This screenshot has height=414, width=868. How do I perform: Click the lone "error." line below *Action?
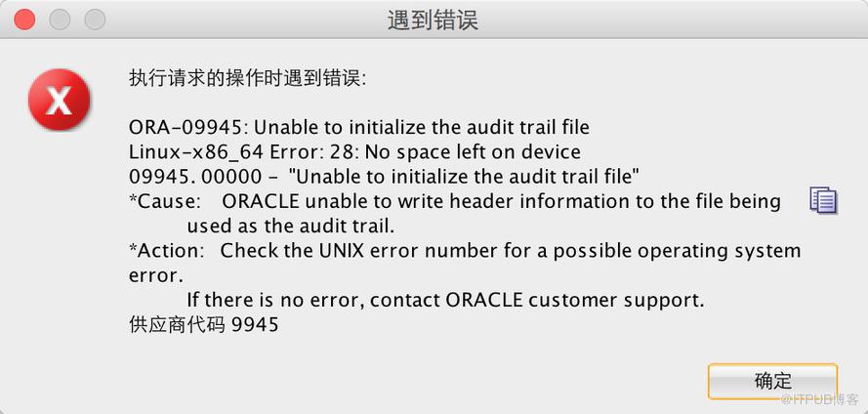click(x=155, y=275)
